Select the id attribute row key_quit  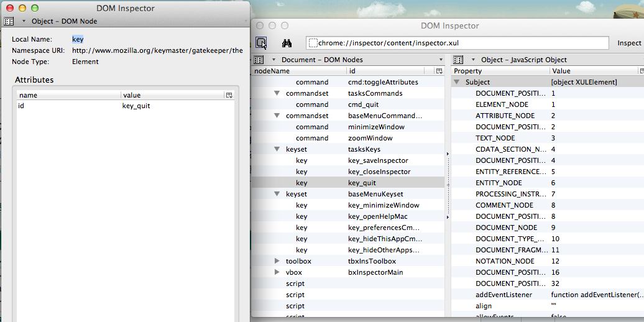tap(124, 106)
